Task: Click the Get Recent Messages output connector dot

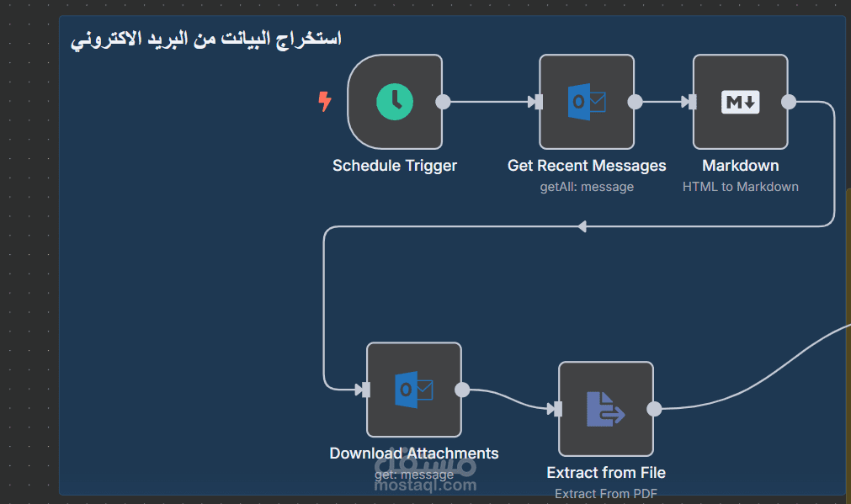Action: pyautogui.click(x=636, y=102)
